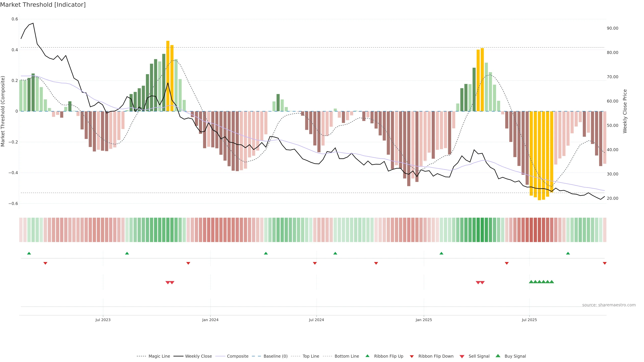The width and height of the screenshot is (644, 362).
Task: Click the Jan 2024 x-axis label
Action: coord(210,320)
